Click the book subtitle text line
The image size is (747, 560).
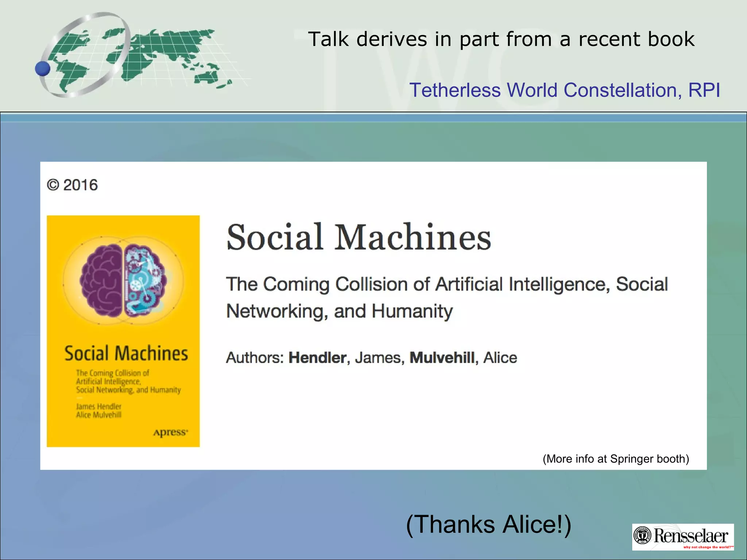coord(447,284)
